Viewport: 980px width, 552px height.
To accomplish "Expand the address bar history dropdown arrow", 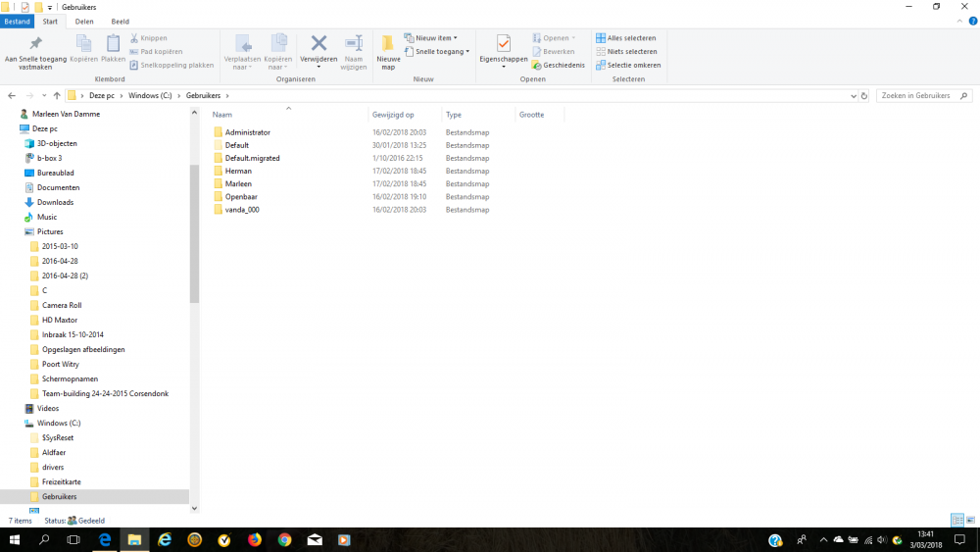I will click(853, 95).
